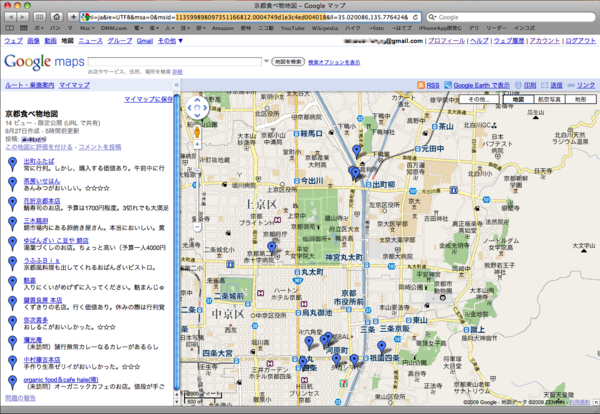Click the map marker near 祇園四条 station
Image resolution: width=600 pixels, height=414 pixels.
tap(382, 347)
